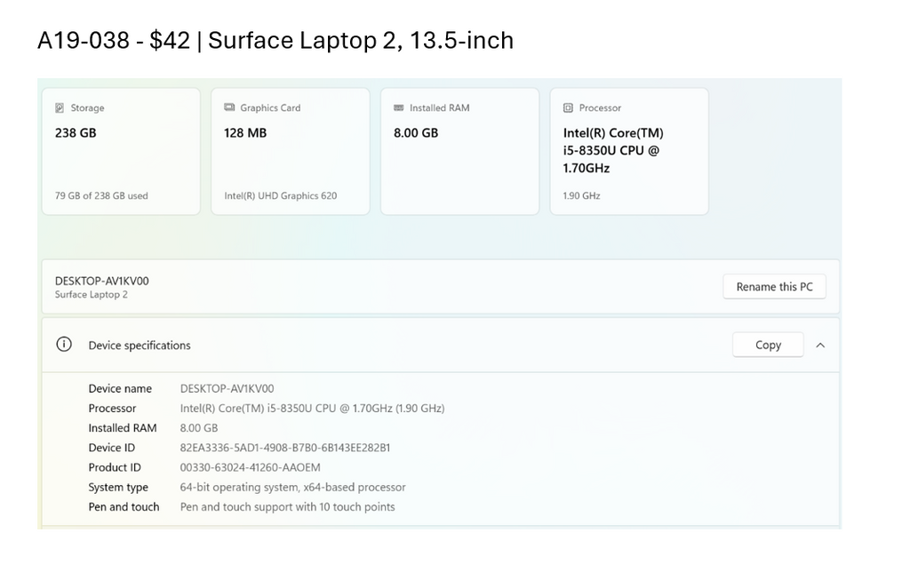Screen dimensions: 910x588
Task: Click the DESKTOP-AV1KV00 device name
Action: click(x=100, y=279)
